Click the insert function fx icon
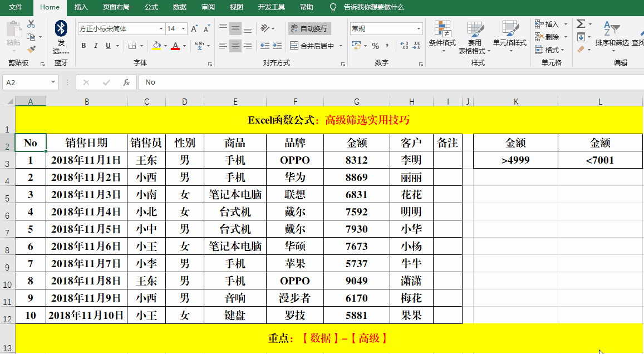 [x=126, y=82]
